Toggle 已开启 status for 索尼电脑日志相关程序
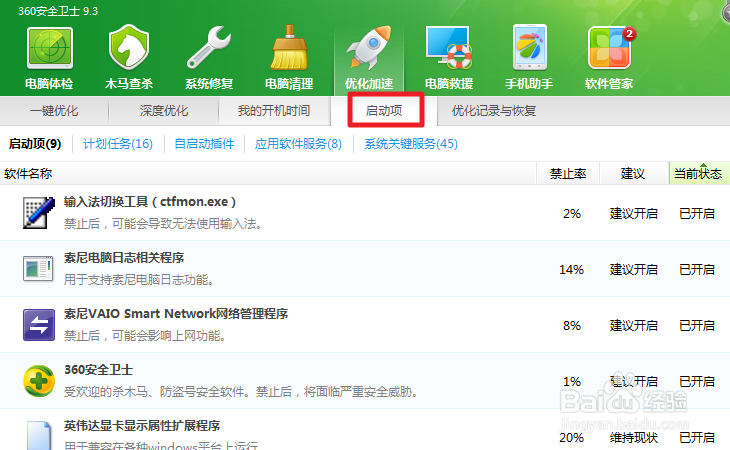The width and height of the screenshot is (730, 450). [x=697, y=269]
